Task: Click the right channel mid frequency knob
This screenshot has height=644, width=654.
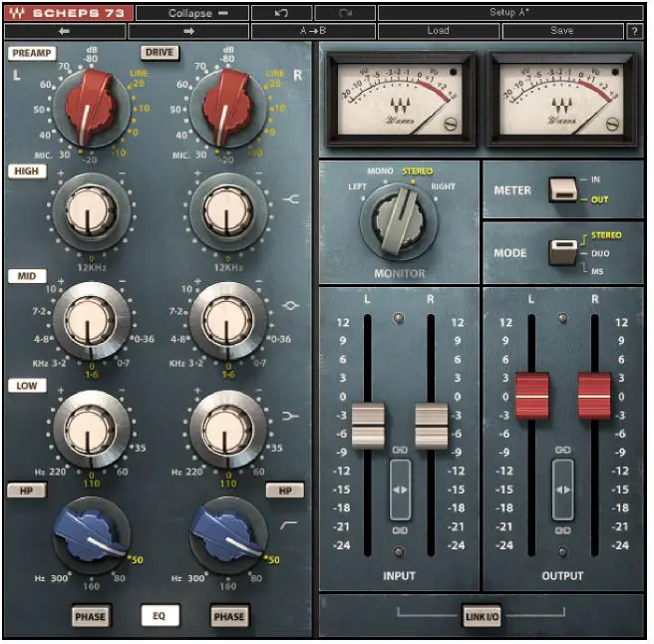Action: click(x=227, y=319)
